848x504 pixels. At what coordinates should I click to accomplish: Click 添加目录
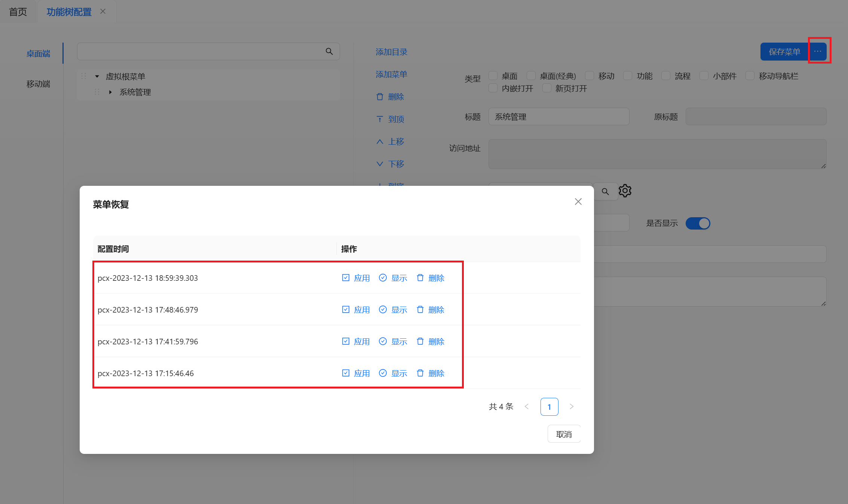[x=391, y=52]
